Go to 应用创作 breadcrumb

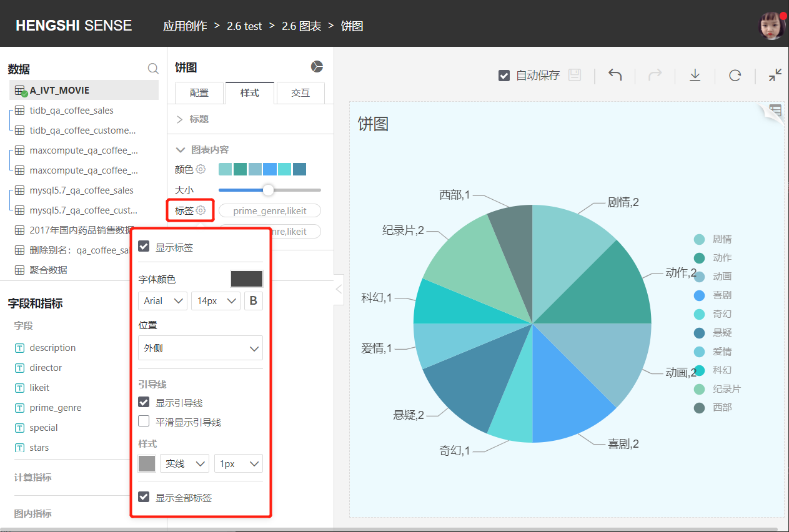[x=185, y=26]
